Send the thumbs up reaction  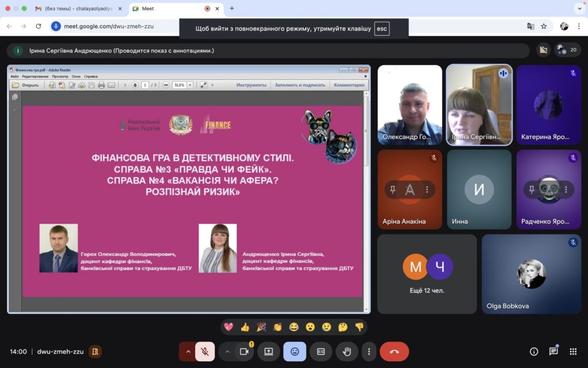tap(245, 327)
